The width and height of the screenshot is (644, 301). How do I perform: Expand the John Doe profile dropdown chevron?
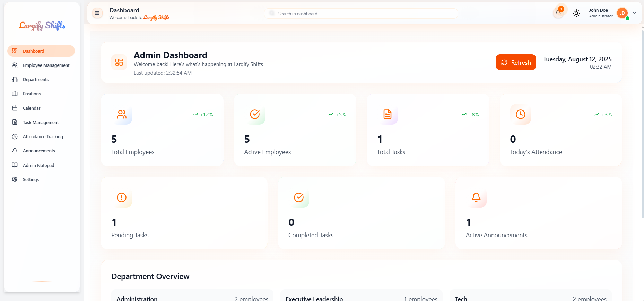click(x=634, y=13)
